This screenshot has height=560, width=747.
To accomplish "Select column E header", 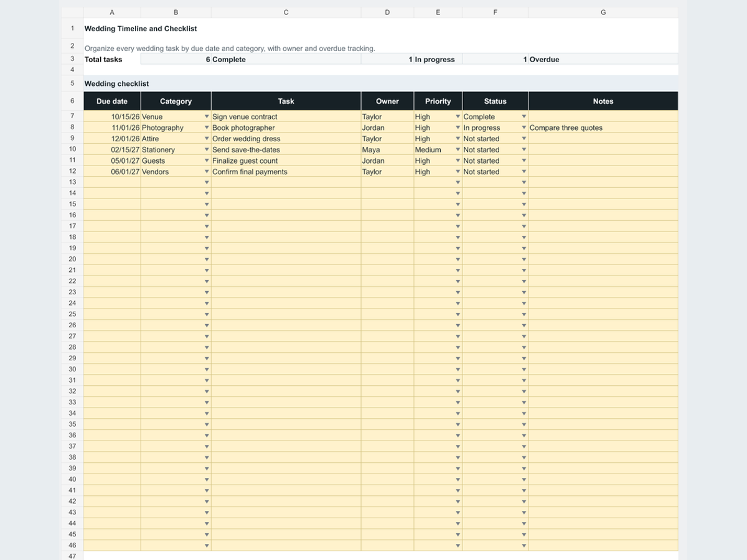I will coord(438,12).
